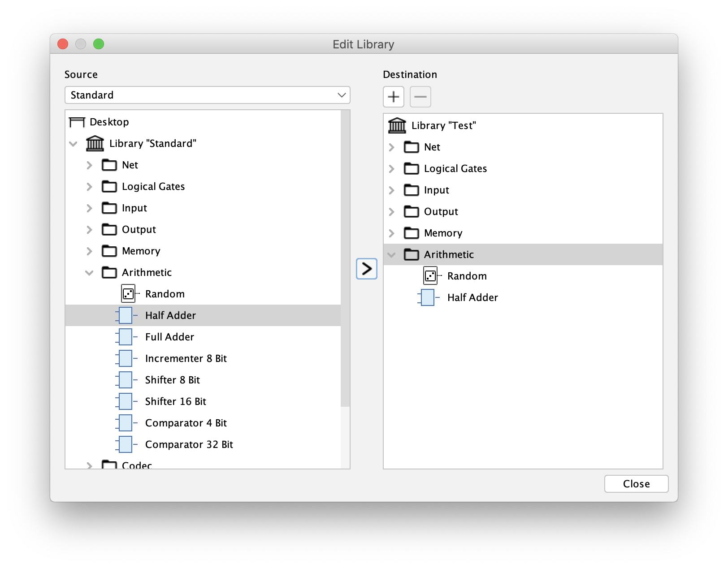
Task: Click the Half Adder icon in Destination
Action: (428, 297)
